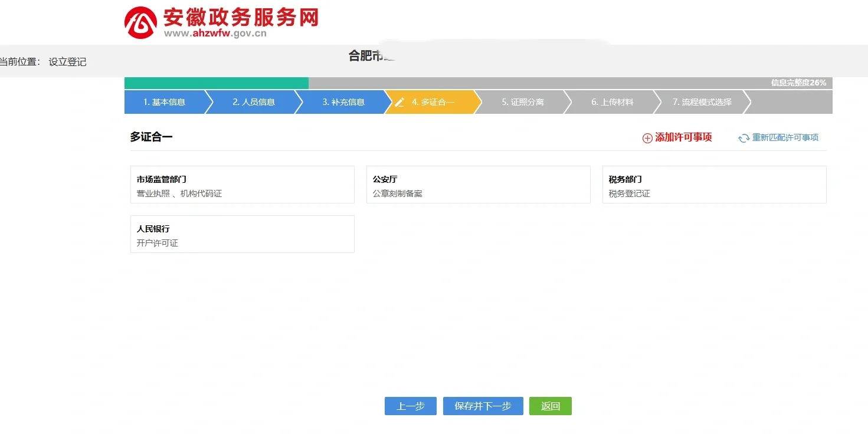Jump to step 5 证照分离
The width and height of the screenshot is (868, 437).
(523, 102)
